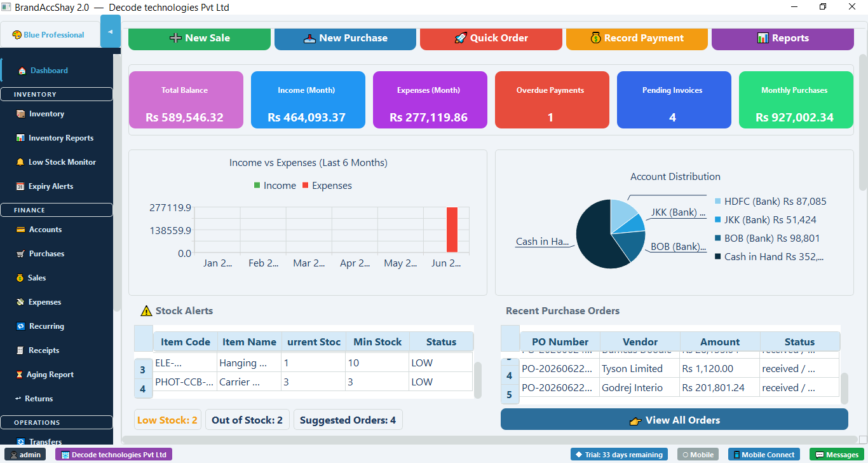Screen dimensions: 868x463
Task: Select the Hanging item name cell
Action: coord(249,363)
